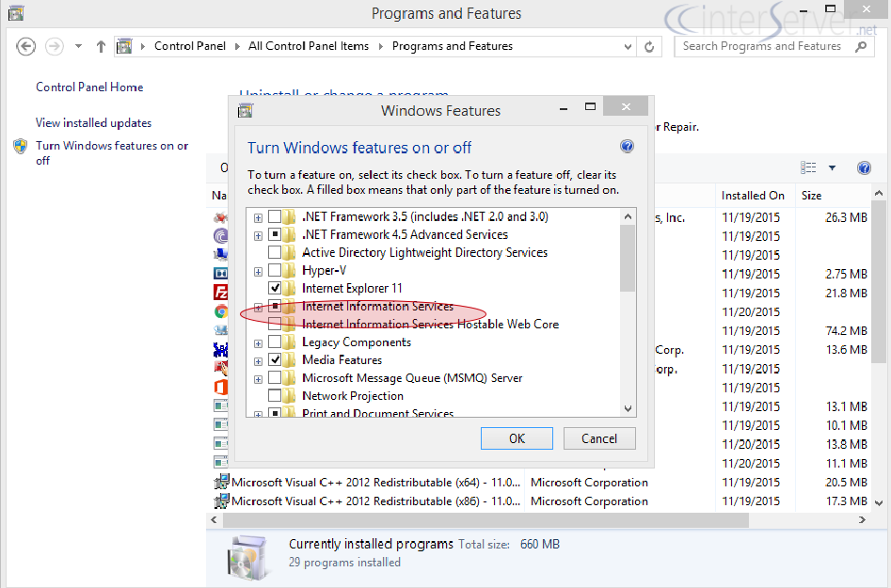Tick the Legacy Components checkbox

click(275, 342)
